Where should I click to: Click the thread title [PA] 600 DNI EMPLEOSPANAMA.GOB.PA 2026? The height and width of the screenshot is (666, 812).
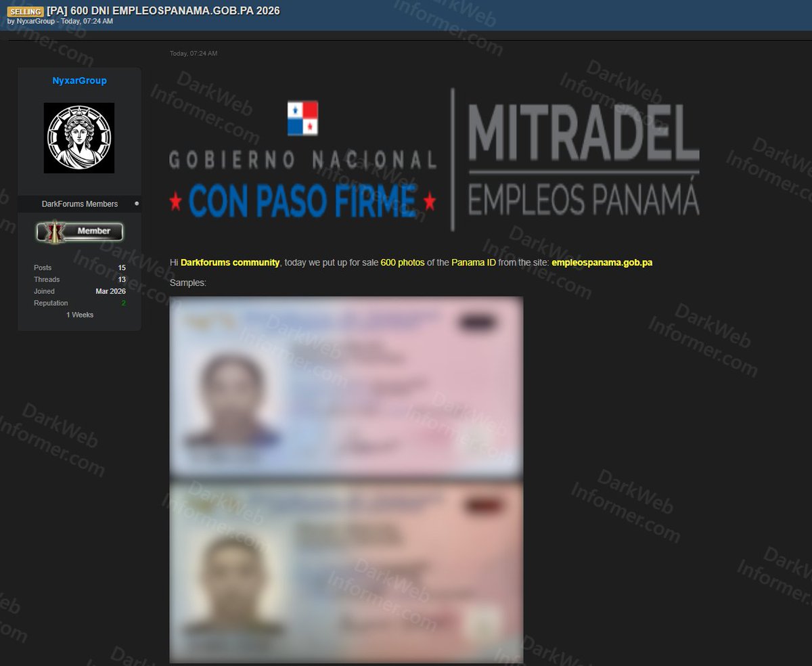click(x=162, y=11)
